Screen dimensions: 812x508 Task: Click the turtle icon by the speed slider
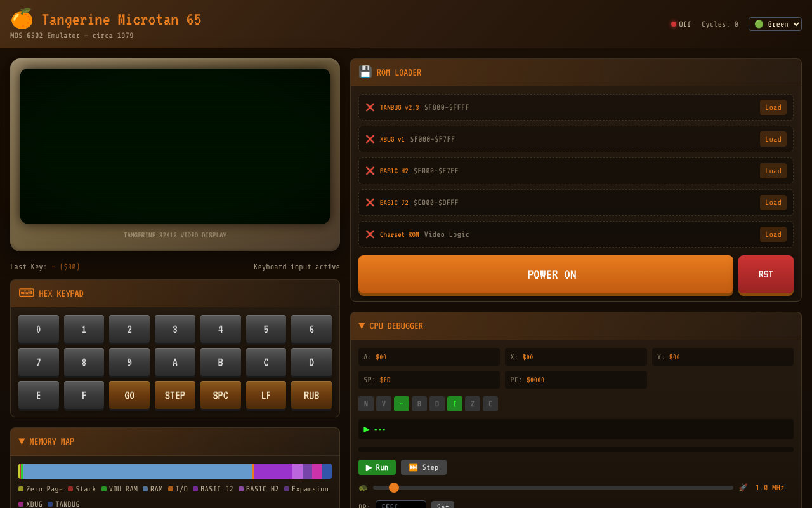click(362, 487)
